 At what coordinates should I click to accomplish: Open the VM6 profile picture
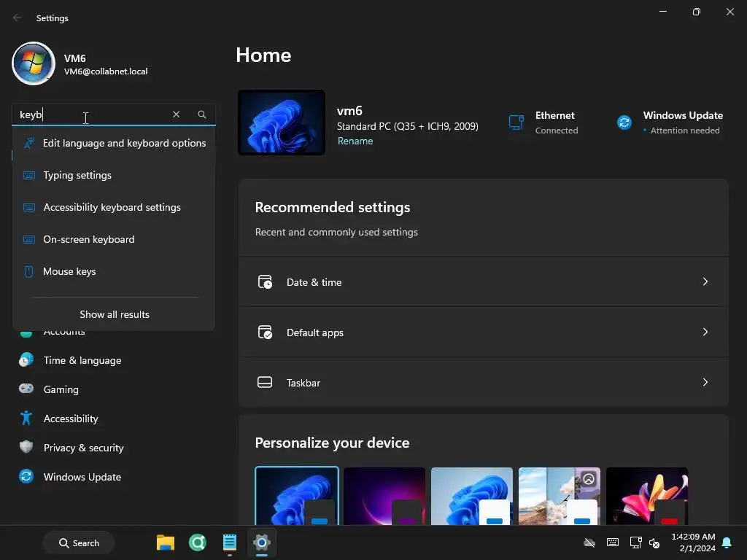click(34, 63)
